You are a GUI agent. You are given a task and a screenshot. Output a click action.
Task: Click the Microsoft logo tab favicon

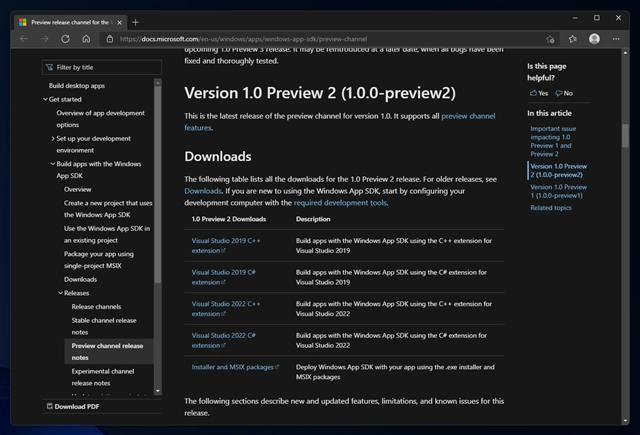tap(23, 22)
